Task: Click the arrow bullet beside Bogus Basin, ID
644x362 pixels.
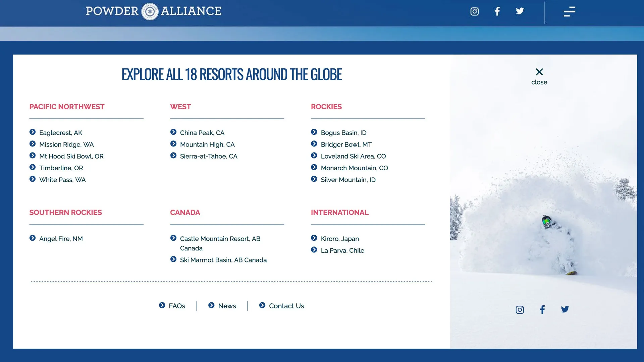Action: (314, 132)
